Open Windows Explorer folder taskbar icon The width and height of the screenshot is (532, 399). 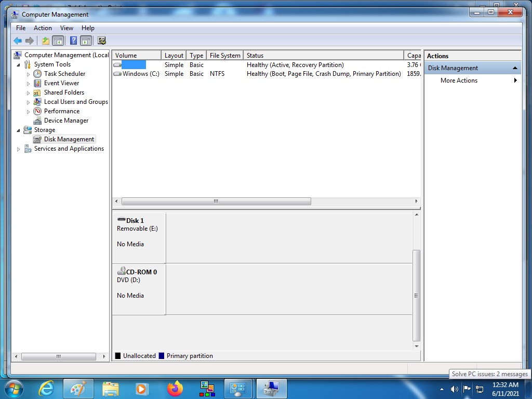pyautogui.click(x=111, y=389)
